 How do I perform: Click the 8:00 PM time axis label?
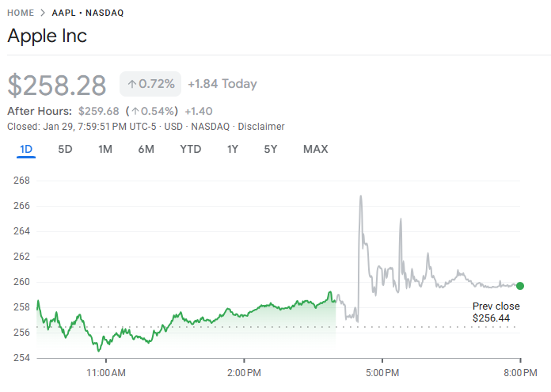pos(519,371)
